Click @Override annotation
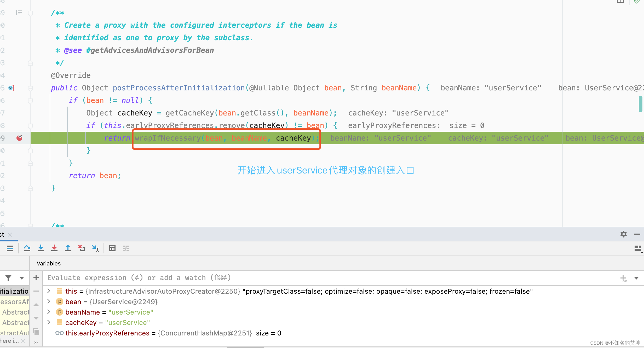The width and height of the screenshot is (644, 348). (x=71, y=75)
